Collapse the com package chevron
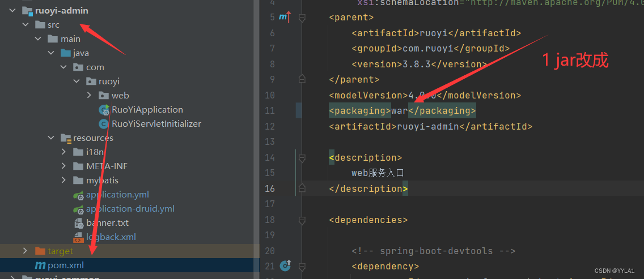This screenshot has height=279, width=644. coord(63,67)
